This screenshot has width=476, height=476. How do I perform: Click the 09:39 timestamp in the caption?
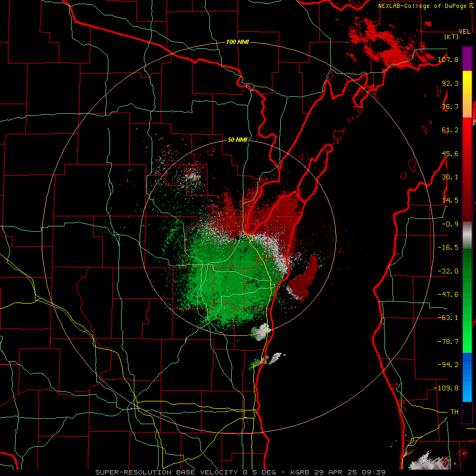click(x=374, y=472)
